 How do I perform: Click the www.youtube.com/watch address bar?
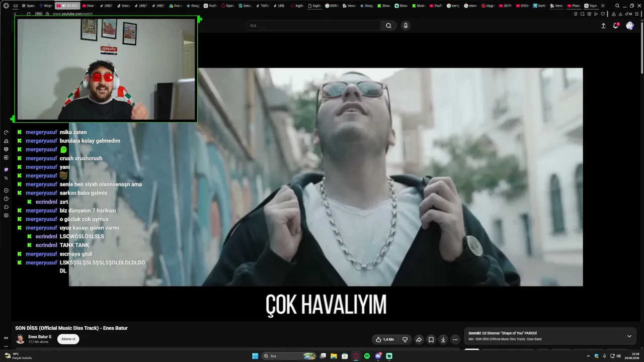pos(73,14)
